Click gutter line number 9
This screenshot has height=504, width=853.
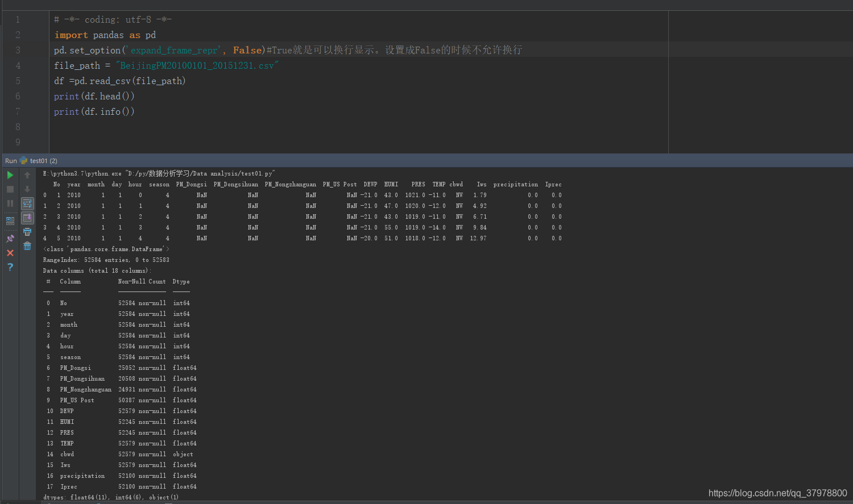click(x=18, y=143)
